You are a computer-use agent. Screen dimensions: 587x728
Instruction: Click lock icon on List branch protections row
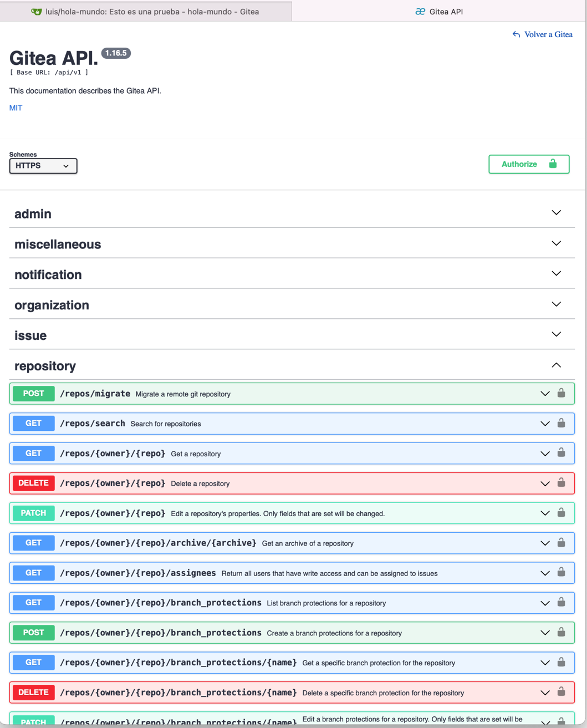(x=561, y=603)
